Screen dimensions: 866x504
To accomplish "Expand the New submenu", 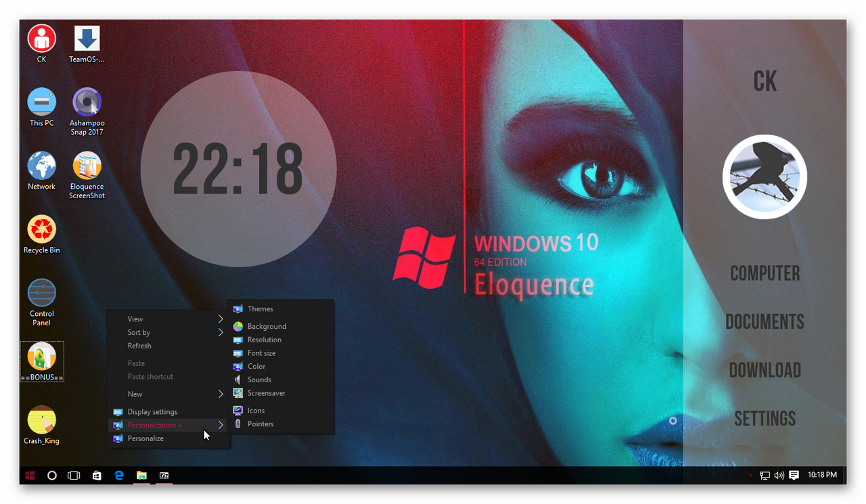I will point(168,394).
